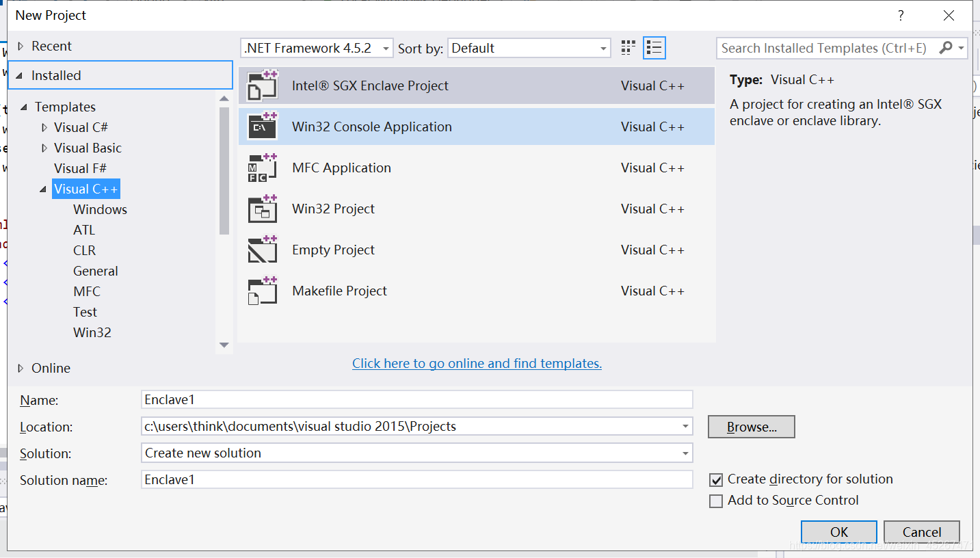The width and height of the screenshot is (980, 558).
Task: Toggle Create directory for solution checkbox
Action: click(716, 480)
